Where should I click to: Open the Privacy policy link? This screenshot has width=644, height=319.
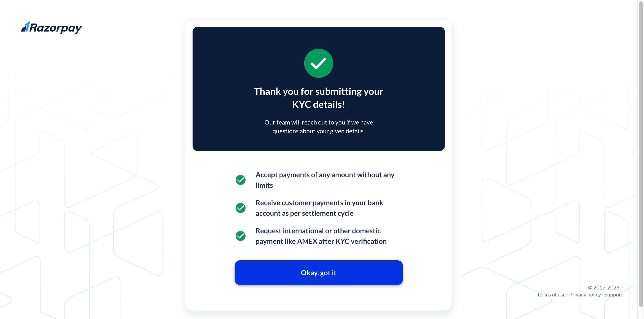pyautogui.click(x=584, y=294)
